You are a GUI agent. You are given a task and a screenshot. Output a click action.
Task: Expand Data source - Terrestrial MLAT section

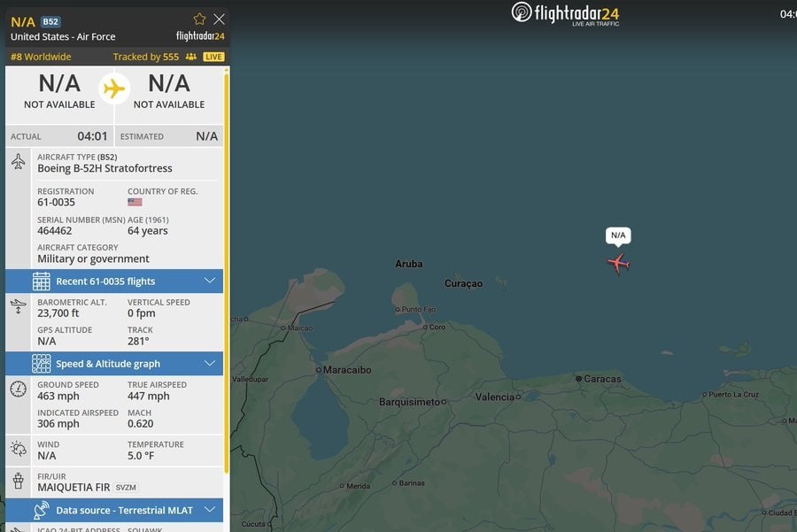coord(114,510)
